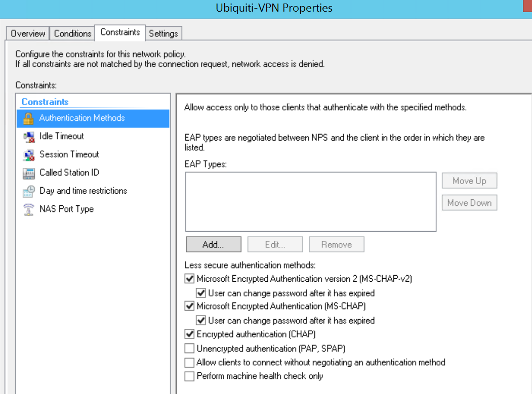Click the Session Timeout icon

coord(28,155)
